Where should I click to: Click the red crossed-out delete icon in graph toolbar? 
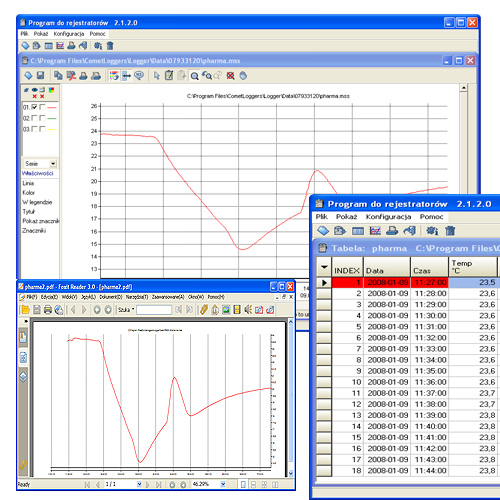click(x=230, y=76)
